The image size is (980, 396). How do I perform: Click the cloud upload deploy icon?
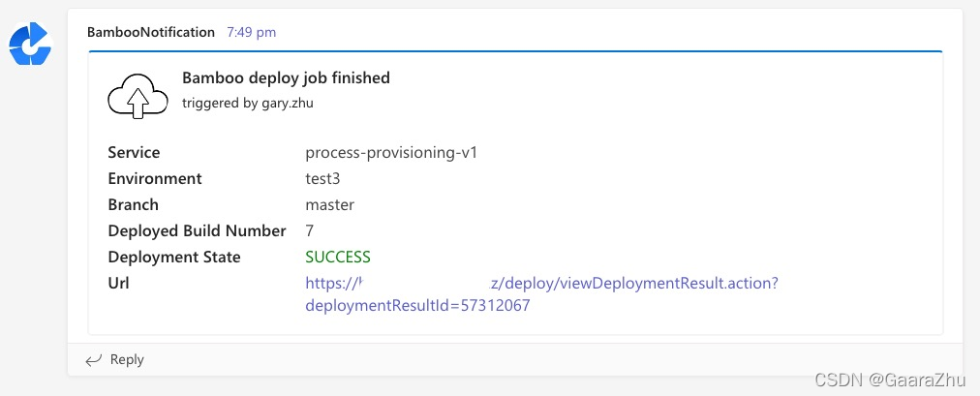(x=138, y=96)
